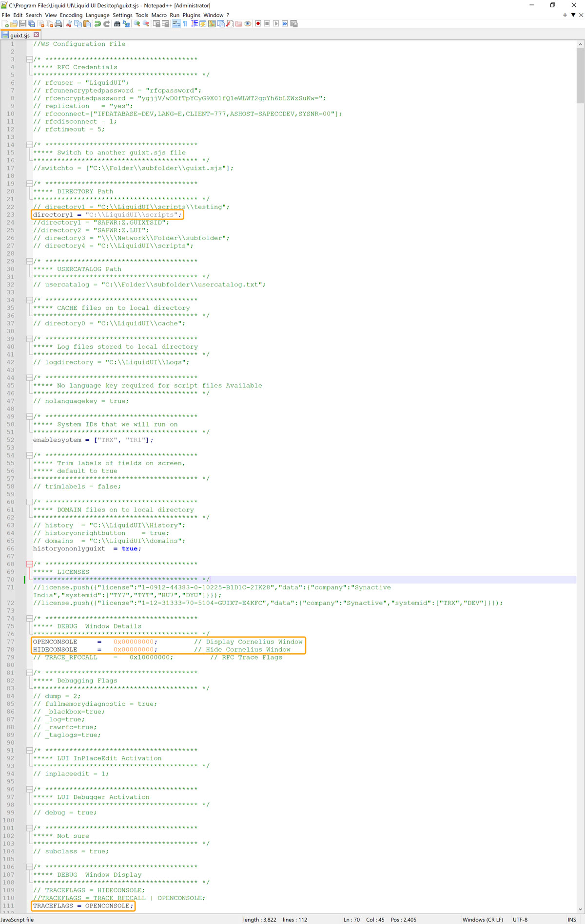Toggle Show All Characters pilcrow
The width and height of the screenshot is (585, 924).
[185, 24]
